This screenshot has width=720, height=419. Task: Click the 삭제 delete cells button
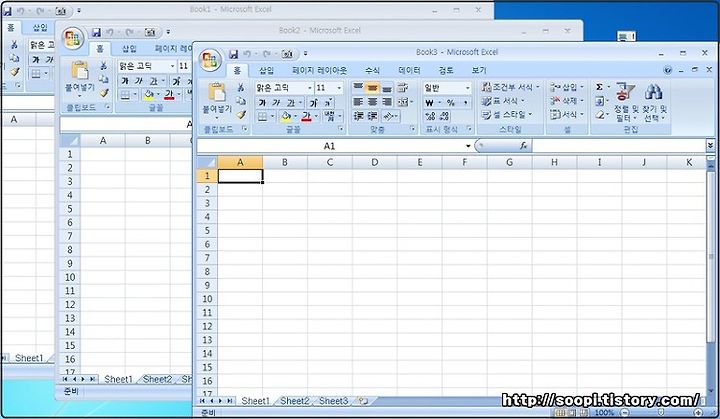click(x=567, y=101)
